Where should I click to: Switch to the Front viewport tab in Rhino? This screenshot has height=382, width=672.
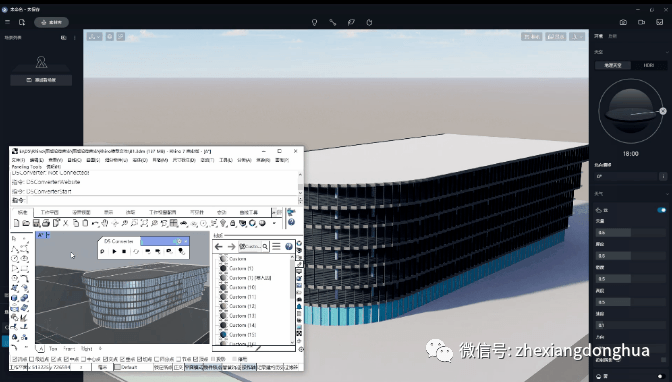click(69, 349)
